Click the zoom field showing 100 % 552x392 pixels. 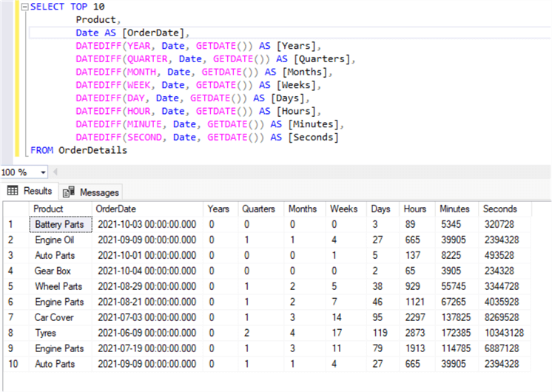19,172
